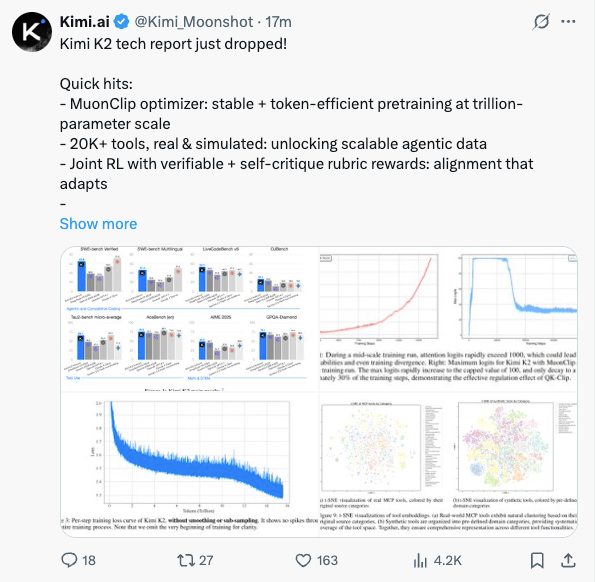Image resolution: width=596 pixels, height=582 pixels.
Task: Open the three-dot more options menu
Action: pos(568,22)
